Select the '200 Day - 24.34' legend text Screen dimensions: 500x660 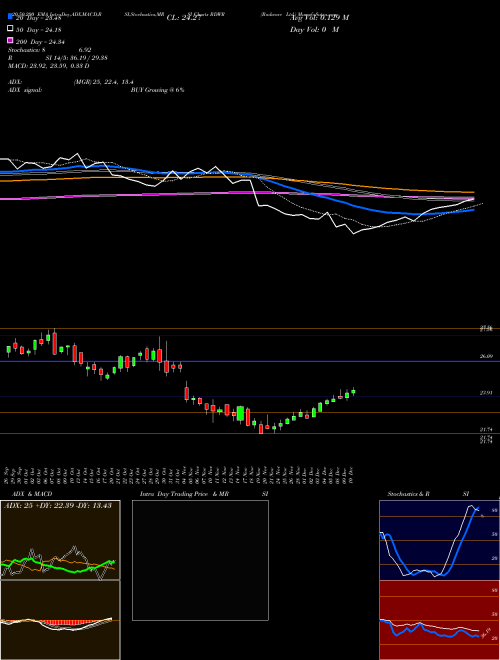point(40,41)
